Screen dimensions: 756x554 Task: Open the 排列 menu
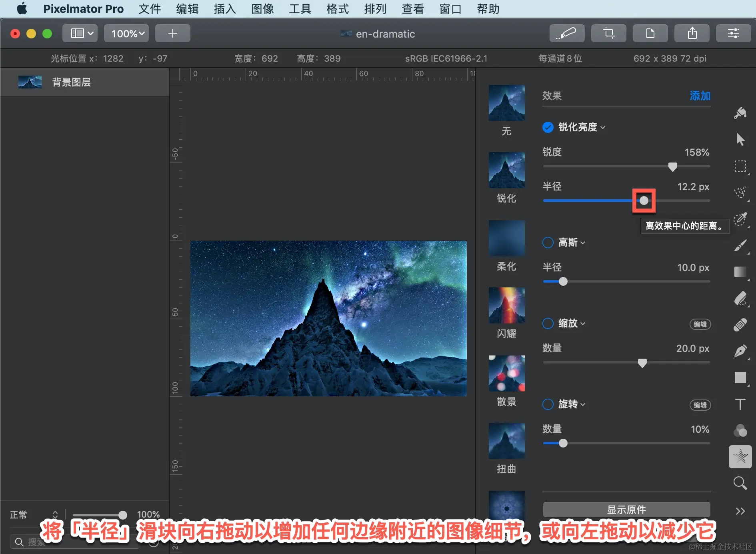coord(375,9)
